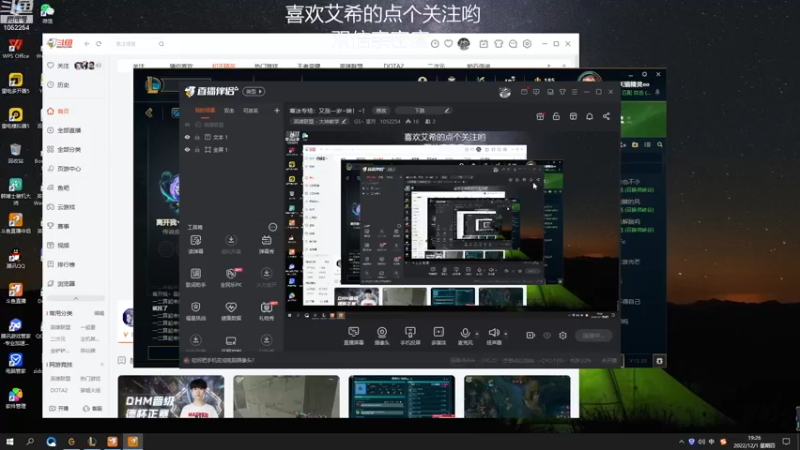Click the Windows Start button
This screenshot has width=800, height=450.
10,441
